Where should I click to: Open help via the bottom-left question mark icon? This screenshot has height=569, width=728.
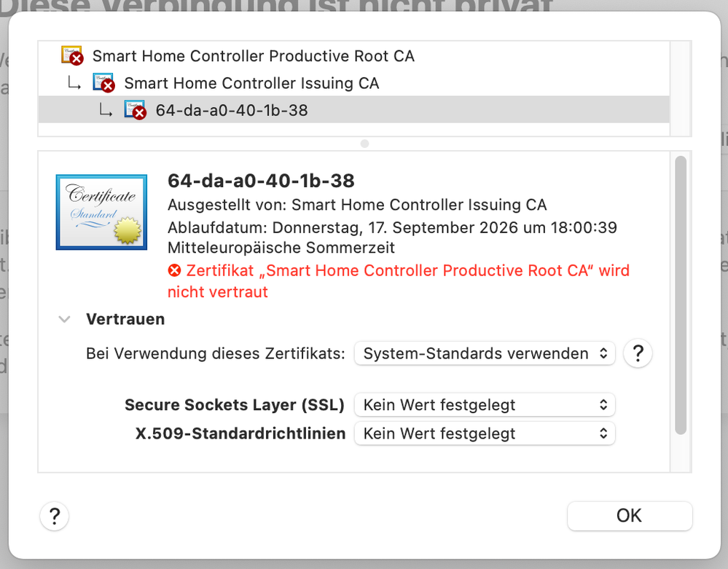point(54,516)
